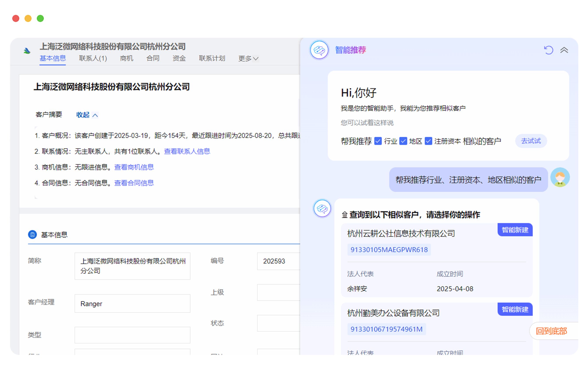Click the assistant avatar beside the results card
The image size is (588, 365).
[322, 208]
